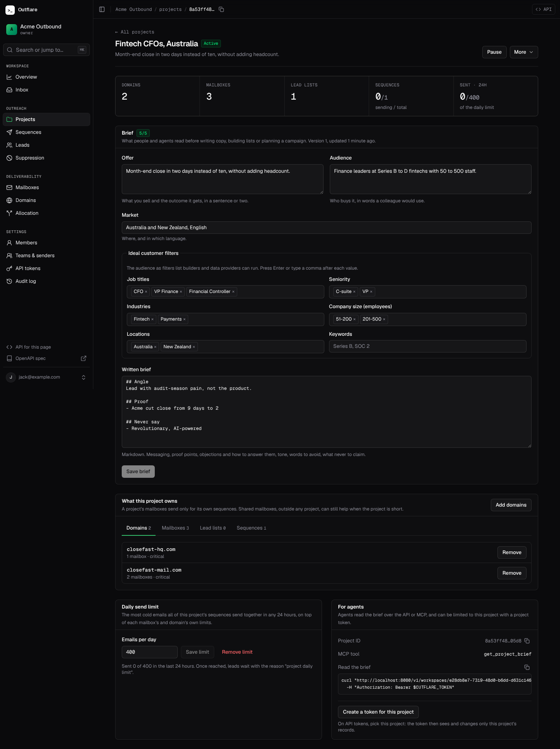Screen dimensions: 560x749
Task: Open Overview from the sidebar
Action: pos(46,77)
